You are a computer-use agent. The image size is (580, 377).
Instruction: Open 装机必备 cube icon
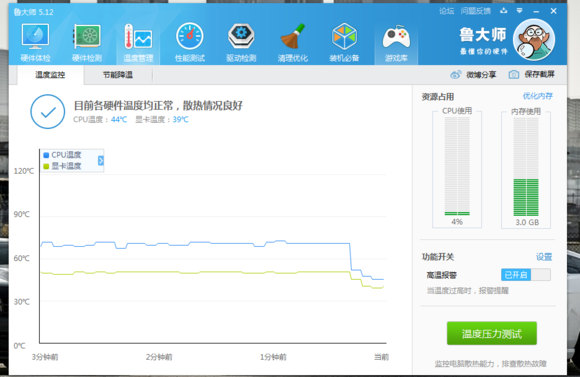(x=344, y=42)
